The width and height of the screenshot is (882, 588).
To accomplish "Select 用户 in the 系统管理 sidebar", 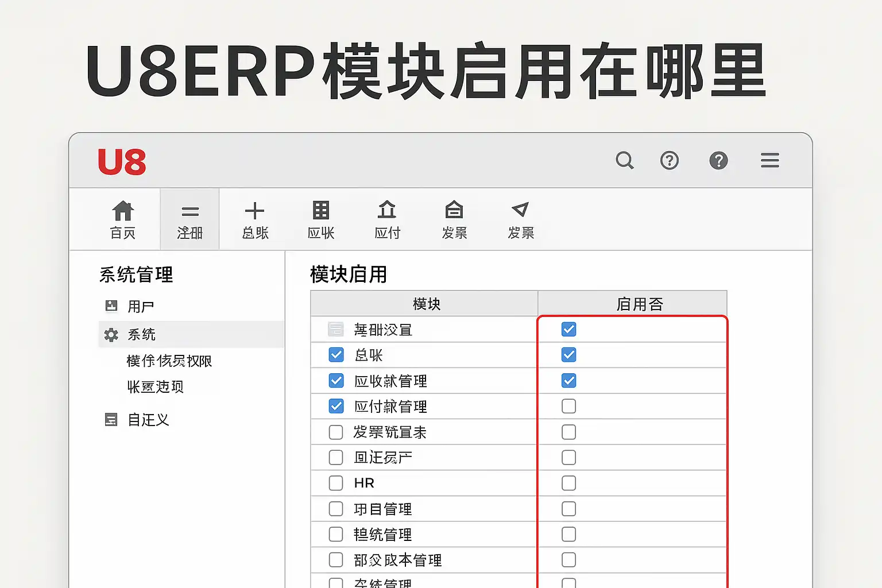I will click(141, 306).
